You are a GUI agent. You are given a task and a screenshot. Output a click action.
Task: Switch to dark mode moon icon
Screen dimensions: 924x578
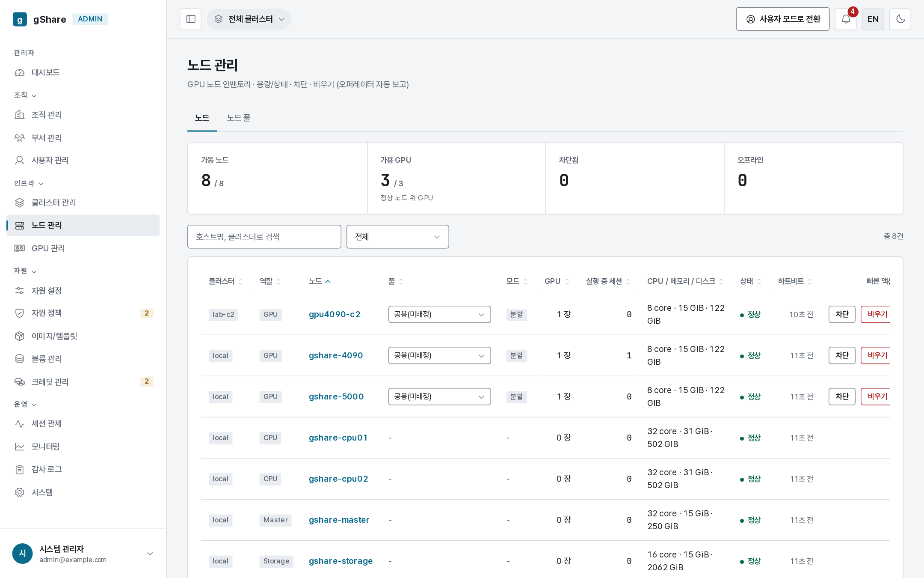(x=900, y=19)
